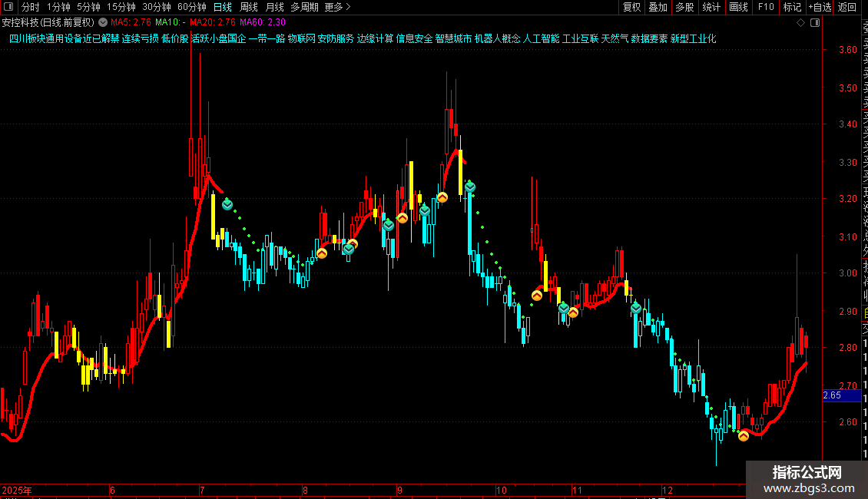The width and height of the screenshot is (868, 499).
Task: Switch to 周线 weekly chart
Action: tap(249, 7)
